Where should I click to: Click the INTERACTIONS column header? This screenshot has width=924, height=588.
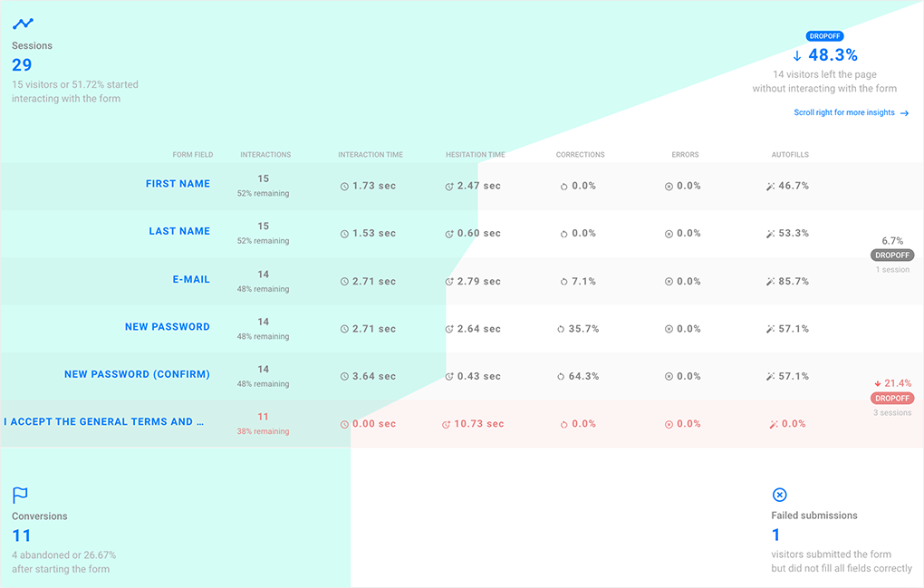point(265,155)
